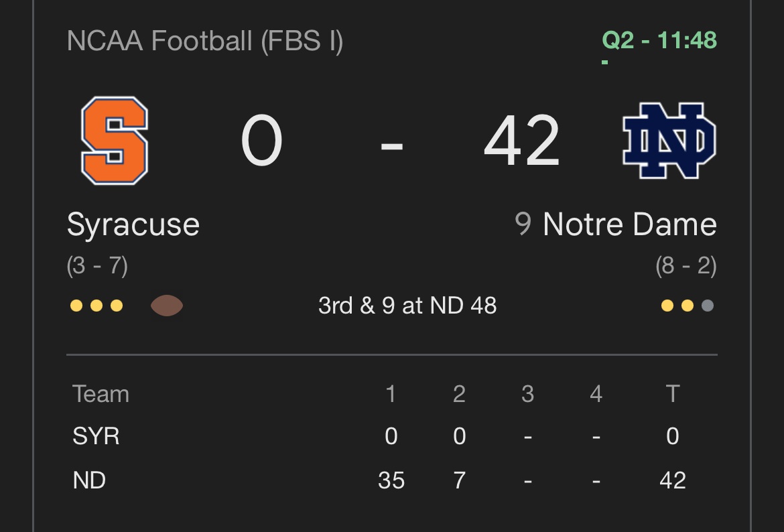Click the large 0 Syracuse score

[261, 141]
